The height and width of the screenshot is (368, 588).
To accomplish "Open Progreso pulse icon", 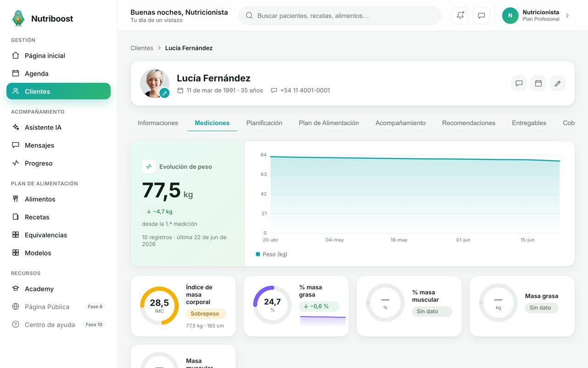I will [16, 163].
